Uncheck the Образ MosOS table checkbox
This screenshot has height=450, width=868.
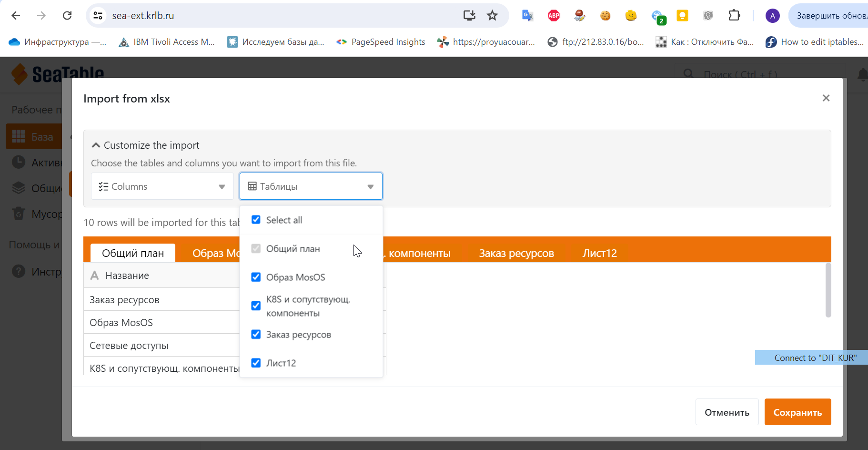256,277
